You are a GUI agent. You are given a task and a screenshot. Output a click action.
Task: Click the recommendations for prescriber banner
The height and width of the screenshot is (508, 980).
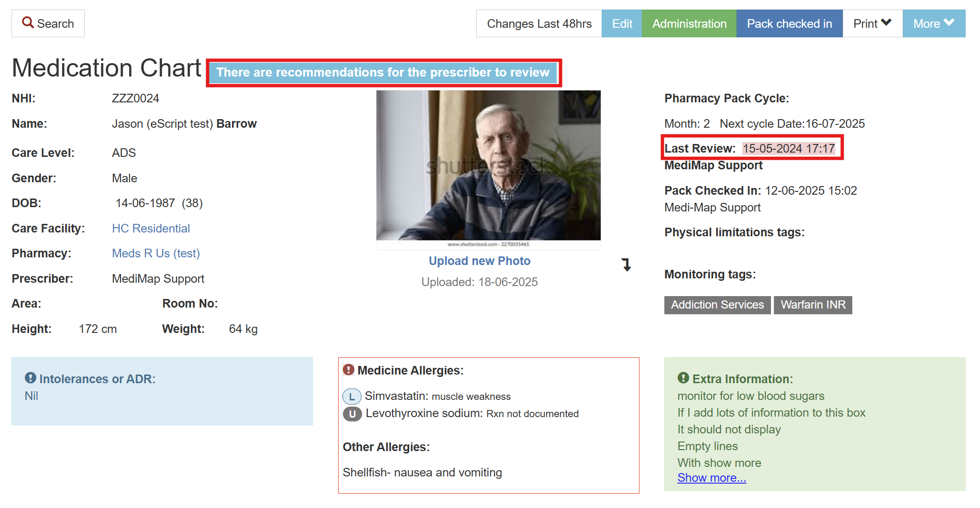[x=383, y=72]
